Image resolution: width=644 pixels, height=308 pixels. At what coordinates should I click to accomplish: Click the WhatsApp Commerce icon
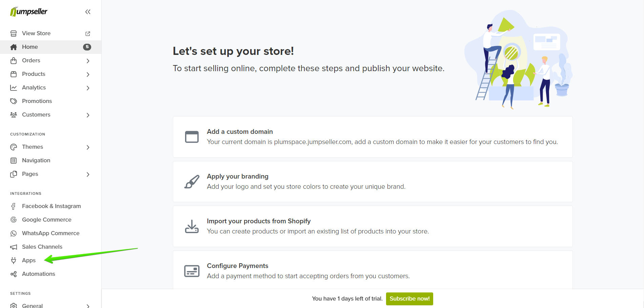pyautogui.click(x=14, y=233)
